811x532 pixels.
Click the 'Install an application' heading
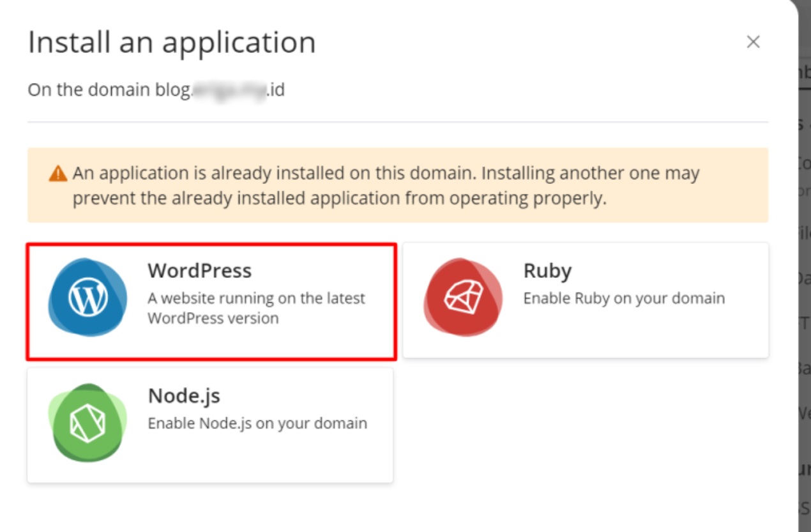click(x=172, y=43)
